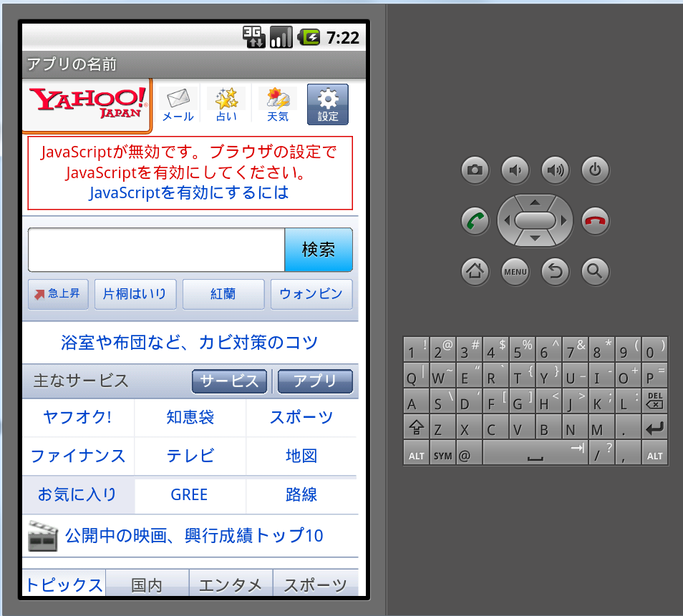
Task: Click the D-pad down arrow
Action: click(535, 238)
